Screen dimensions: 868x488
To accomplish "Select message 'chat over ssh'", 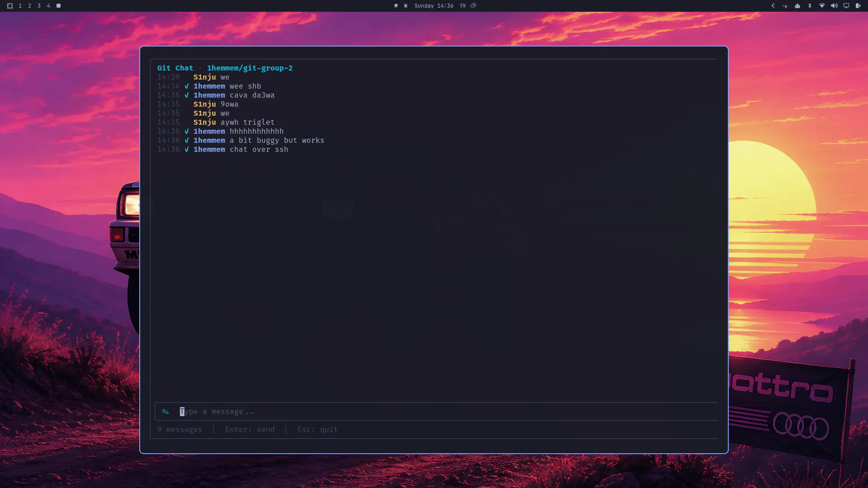I will 259,150.
